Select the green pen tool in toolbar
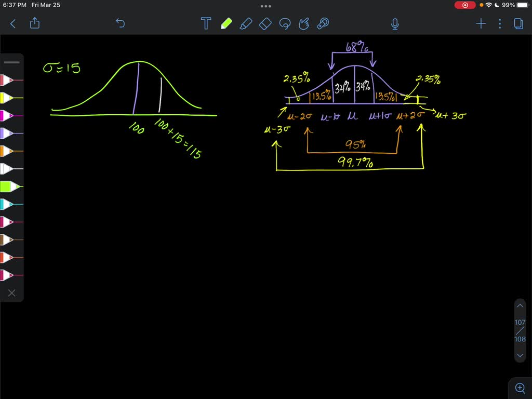Screen dimensions: 532x399 click(226, 23)
